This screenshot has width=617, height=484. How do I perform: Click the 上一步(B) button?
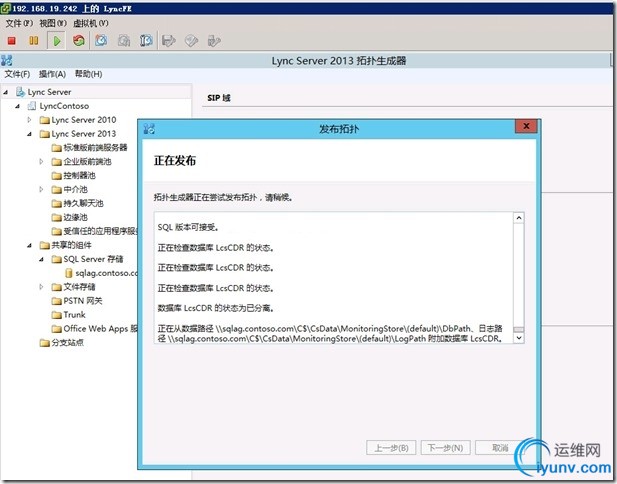coord(391,448)
